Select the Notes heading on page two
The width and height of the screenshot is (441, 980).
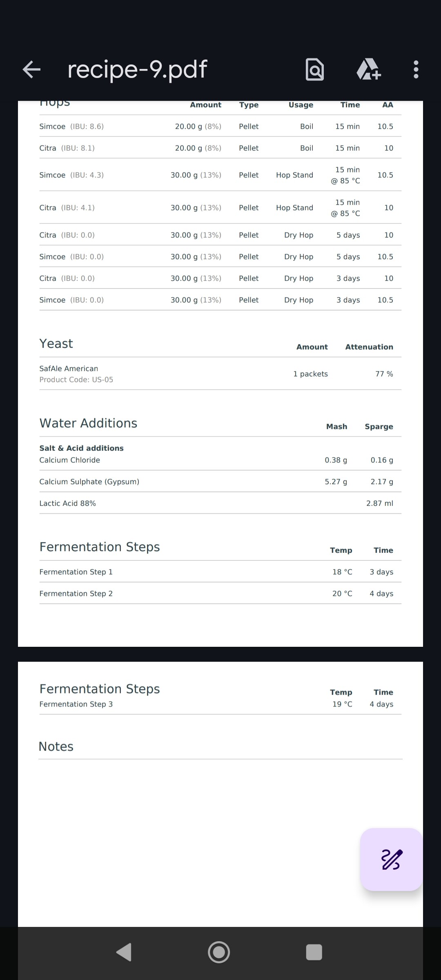[x=56, y=746]
